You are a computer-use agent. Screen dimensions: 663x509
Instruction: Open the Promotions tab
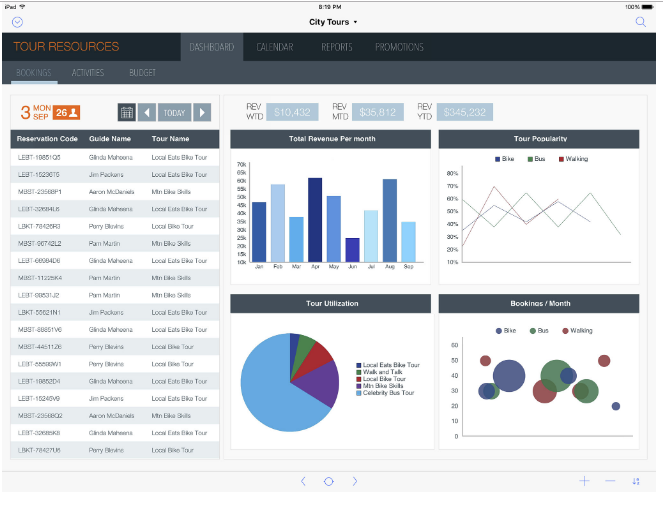[x=399, y=47]
